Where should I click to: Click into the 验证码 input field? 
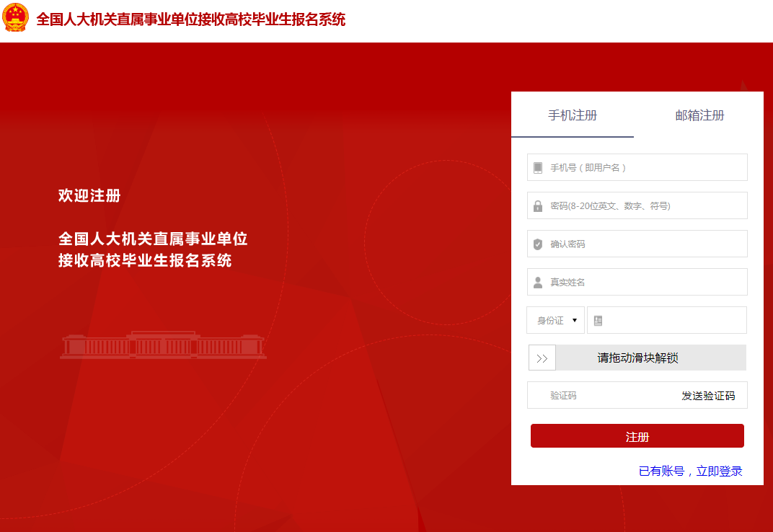click(606, 396)
